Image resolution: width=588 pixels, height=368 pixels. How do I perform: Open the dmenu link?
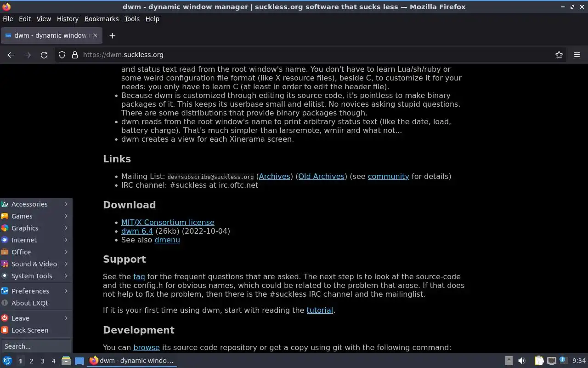[x=167, y=240]
